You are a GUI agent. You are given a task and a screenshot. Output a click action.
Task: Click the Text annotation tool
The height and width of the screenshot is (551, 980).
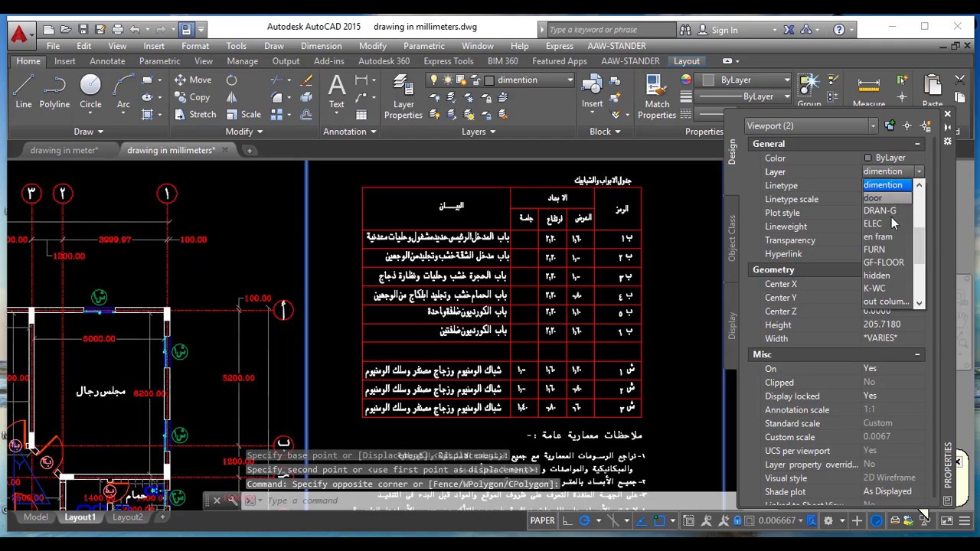tap(336, 92)
